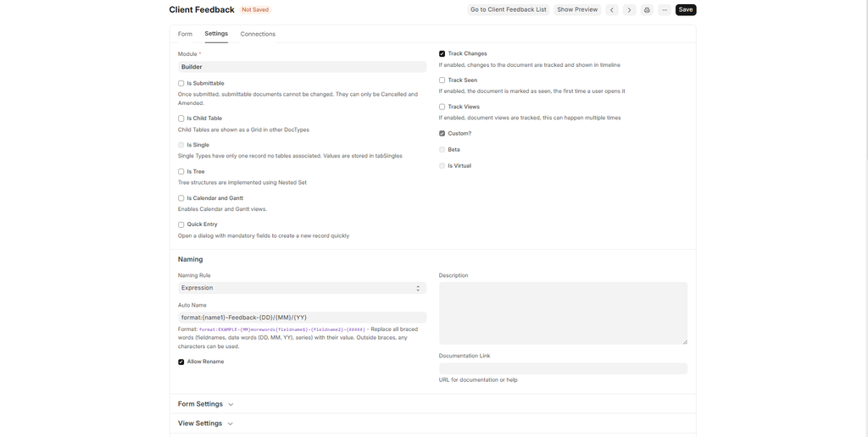Save the Client Feedback doctype
The width and height of the screenshot is (868, 437).
click(x=685, y=10)
